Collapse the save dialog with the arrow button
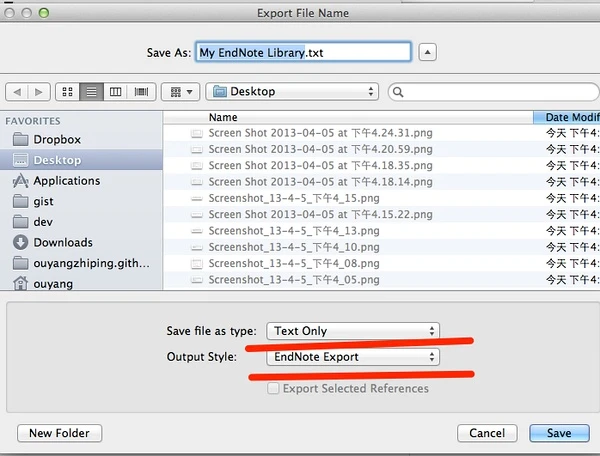This screenshot has width=600, height=456. coord(427,52)
